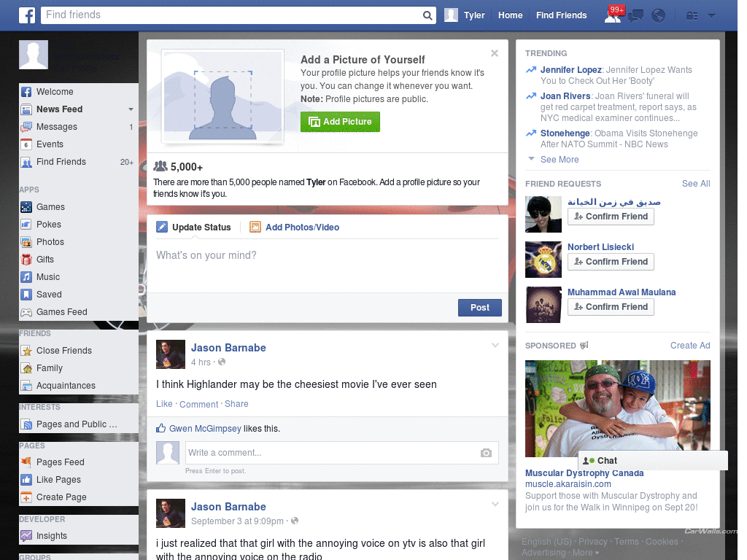This screenshot has width=747, height=560.
Task: Click the Pages and Public feed icon
Action: point(26,424)
